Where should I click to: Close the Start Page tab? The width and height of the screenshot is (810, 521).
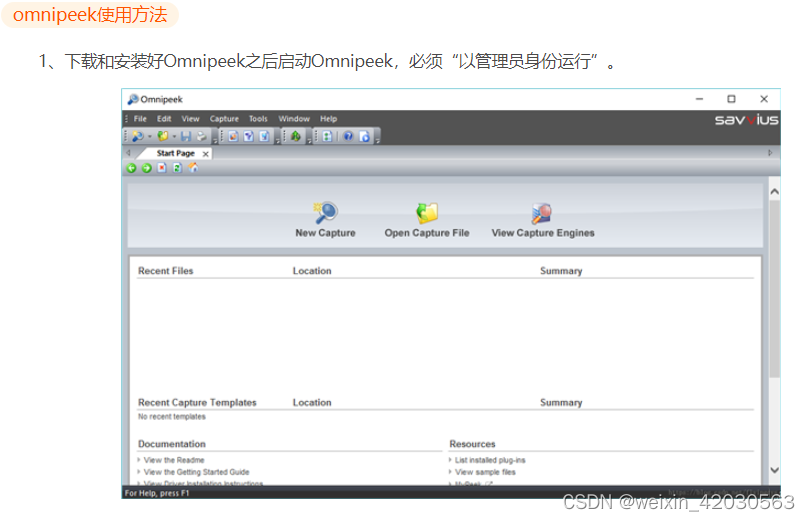pos(206,154)
